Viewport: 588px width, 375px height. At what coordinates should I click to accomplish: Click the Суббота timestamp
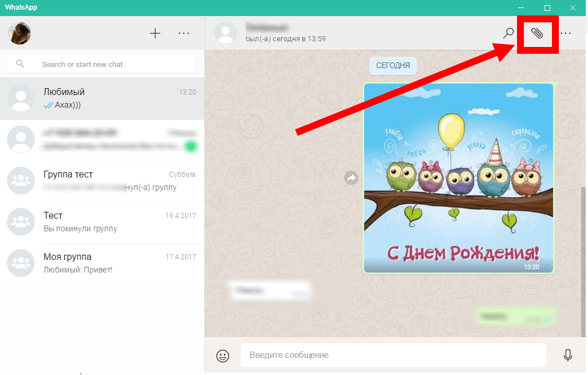pyautogui.click(x=182, y=175)
